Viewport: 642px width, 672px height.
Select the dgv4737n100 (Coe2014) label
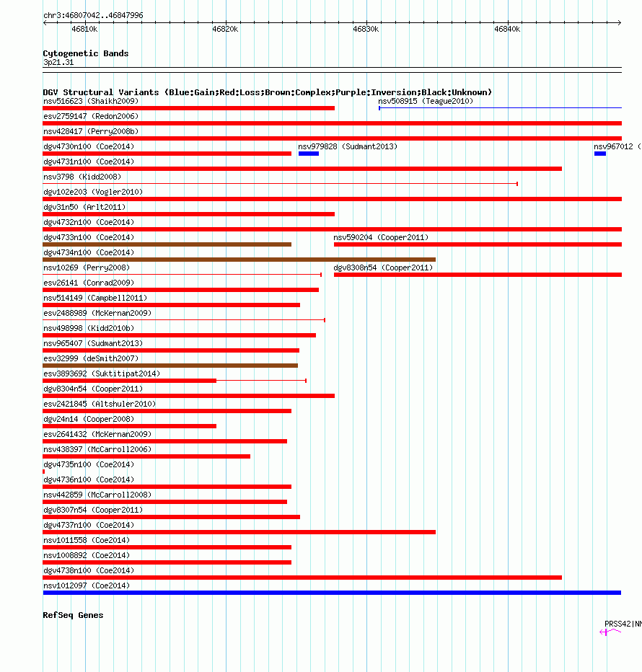point(89,525)
